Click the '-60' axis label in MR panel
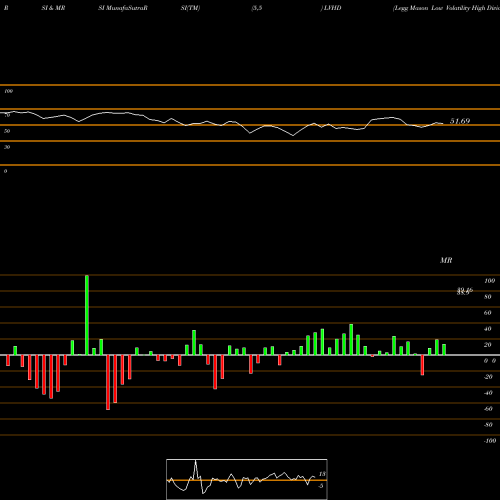Viewport: 500px width, 500px height. point(488,409)
